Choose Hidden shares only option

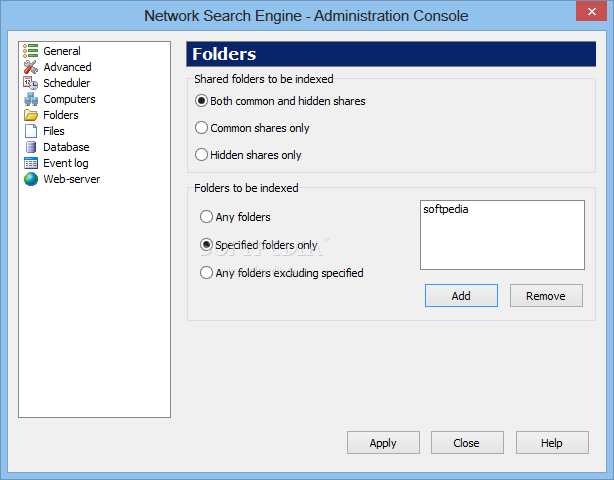click(248, 155)
